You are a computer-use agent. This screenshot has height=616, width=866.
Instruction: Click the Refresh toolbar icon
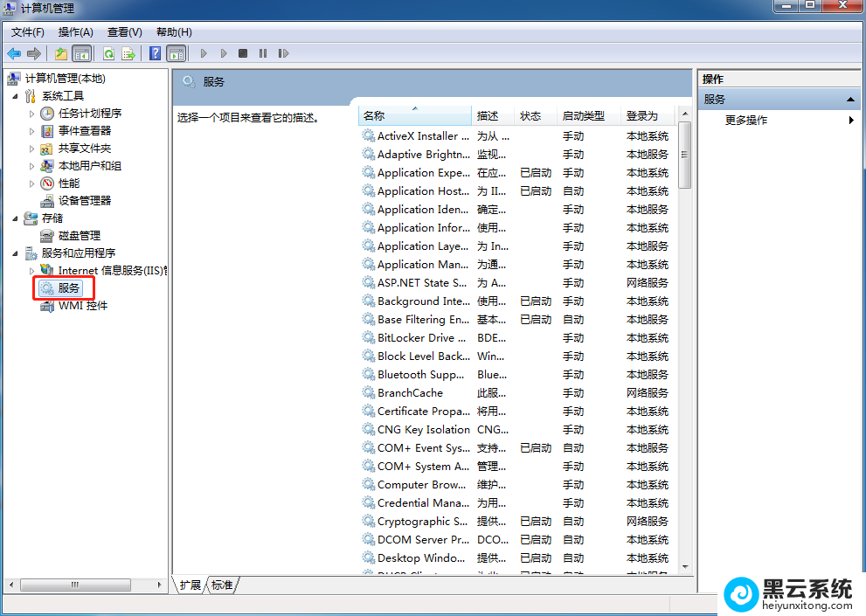(x=108, y=53)
